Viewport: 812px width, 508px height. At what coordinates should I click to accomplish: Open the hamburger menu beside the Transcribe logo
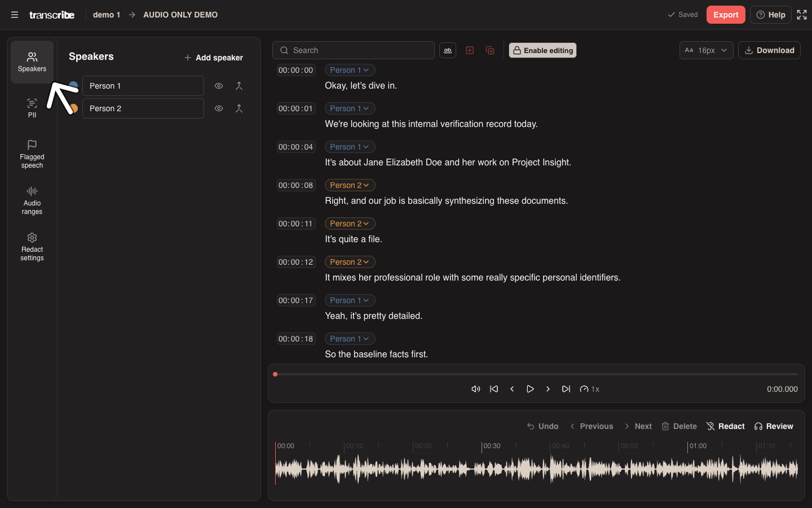pyautogui.click(x=15, y=15)
